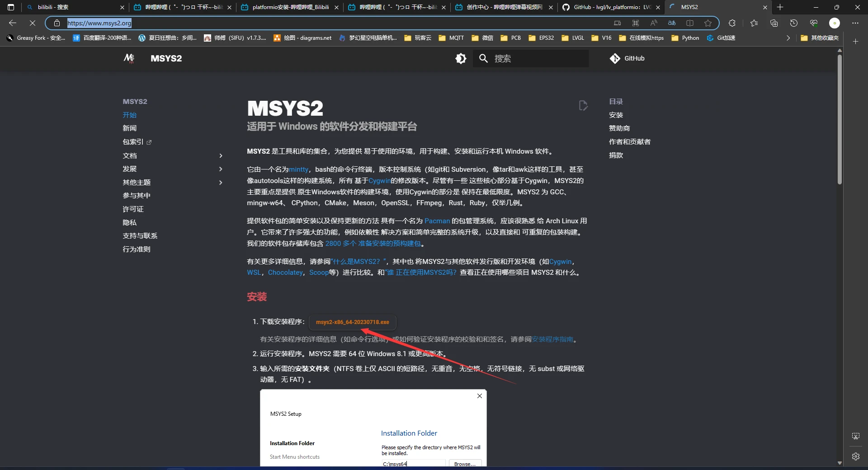Image resolution: width=868 pixels, height=470 pixels.
Task: Activate Read aloud icon in address bar
Action: point(653,23)
